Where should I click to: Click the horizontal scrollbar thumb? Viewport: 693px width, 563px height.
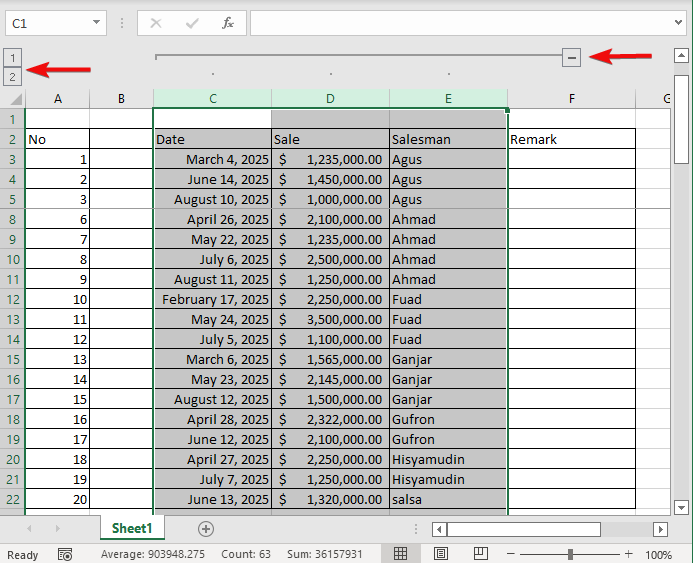(524, 529)
